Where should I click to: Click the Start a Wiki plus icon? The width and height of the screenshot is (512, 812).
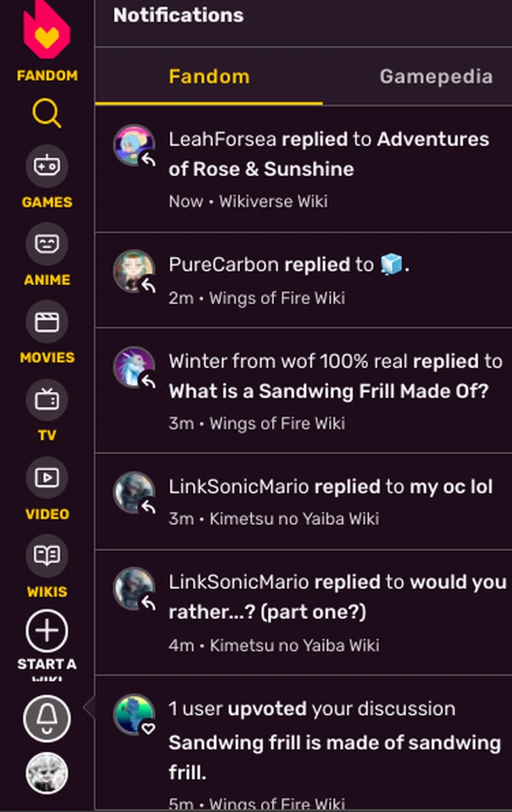coord(47,632)
